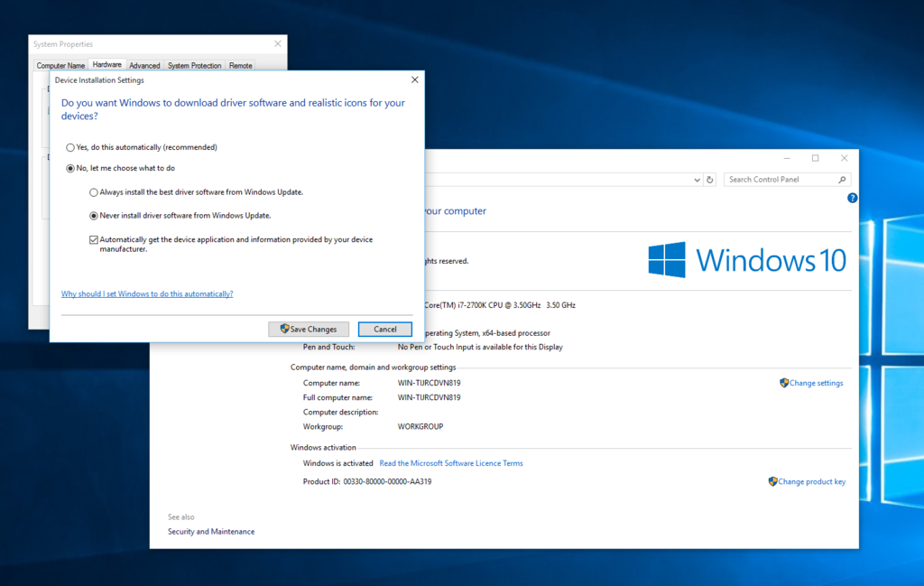Open the Remote tab in System Properties
This screenshot has width=924, height=586.
point(240,65)
